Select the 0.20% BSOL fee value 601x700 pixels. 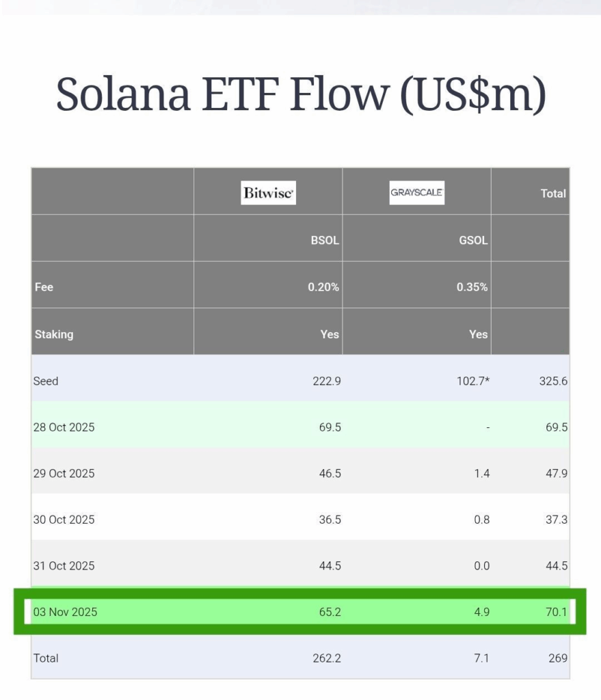[323, 287]
